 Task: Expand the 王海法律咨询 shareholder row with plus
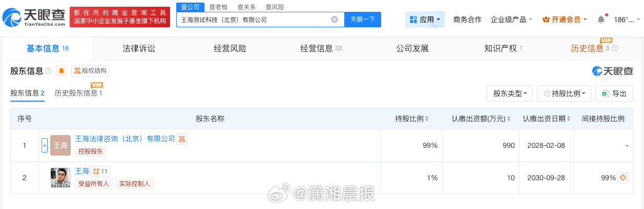click(x=45, y=145)
